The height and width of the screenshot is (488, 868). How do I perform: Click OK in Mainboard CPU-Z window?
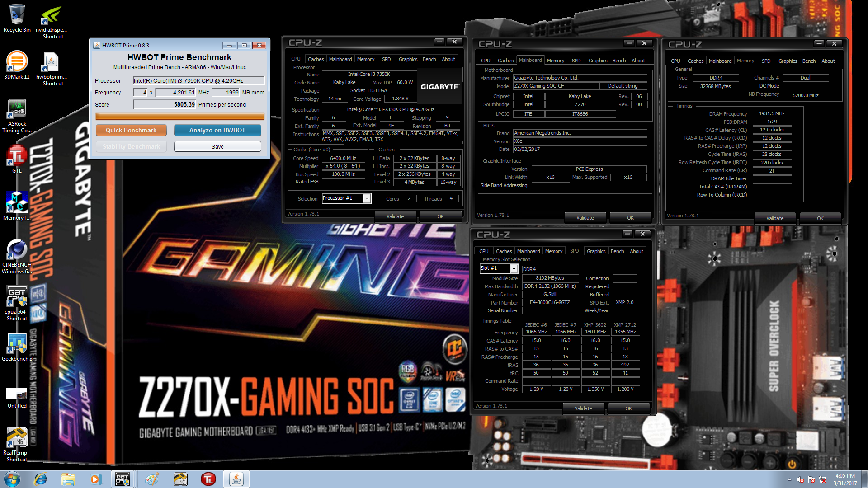[x=630, y=218]
